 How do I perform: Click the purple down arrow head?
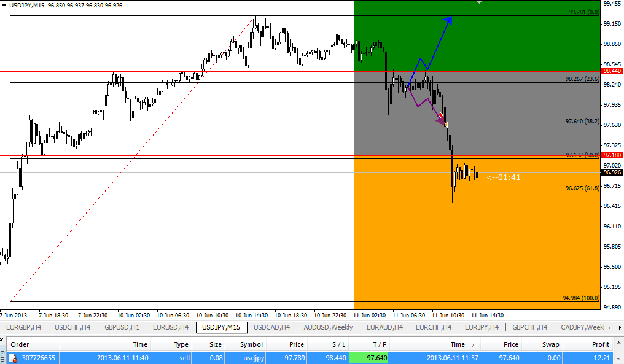[x=440, y=122]
